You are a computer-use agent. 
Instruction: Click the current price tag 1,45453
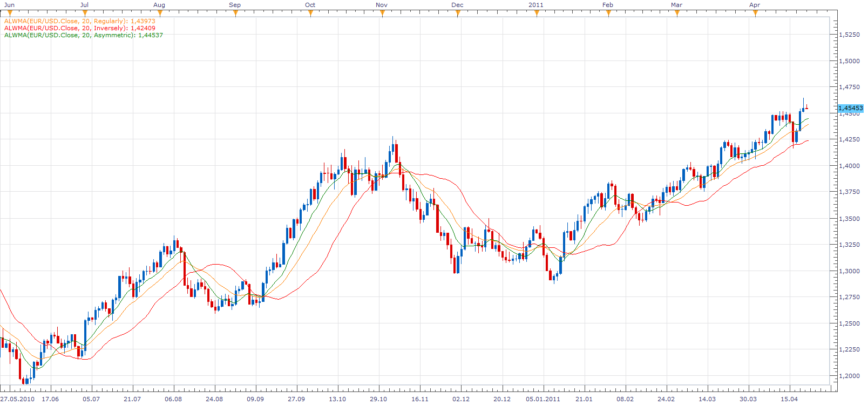[850, 108]
